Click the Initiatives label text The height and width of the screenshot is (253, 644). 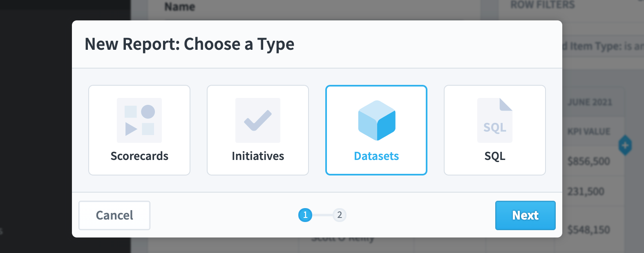click(x=258, y=156)
